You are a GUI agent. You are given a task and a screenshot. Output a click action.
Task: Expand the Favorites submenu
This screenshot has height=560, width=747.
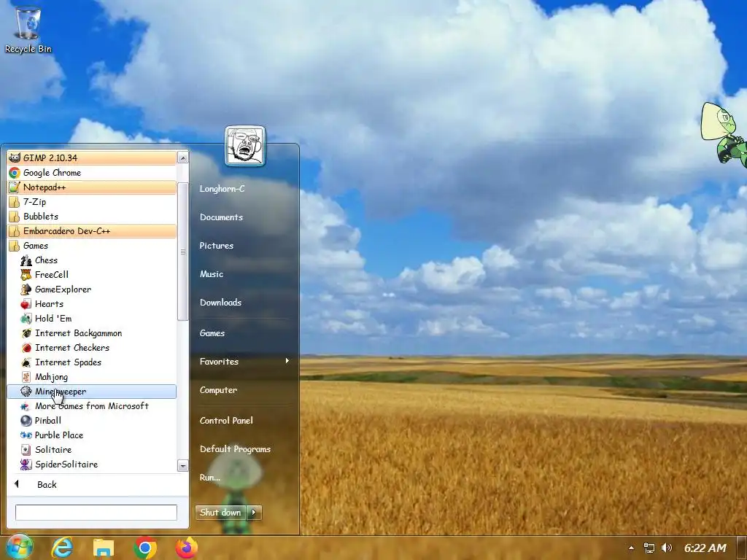[x=244, y=362]
